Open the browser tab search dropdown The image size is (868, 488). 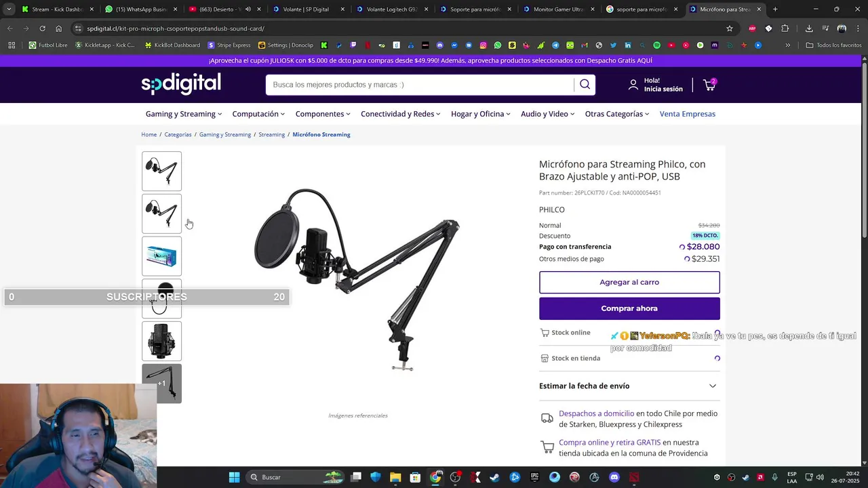(x=9, y=9)
